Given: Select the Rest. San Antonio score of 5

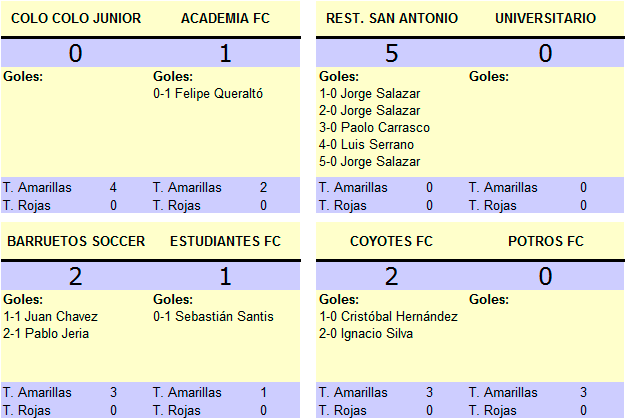Looking at the screenshot, I should (391, 53).
